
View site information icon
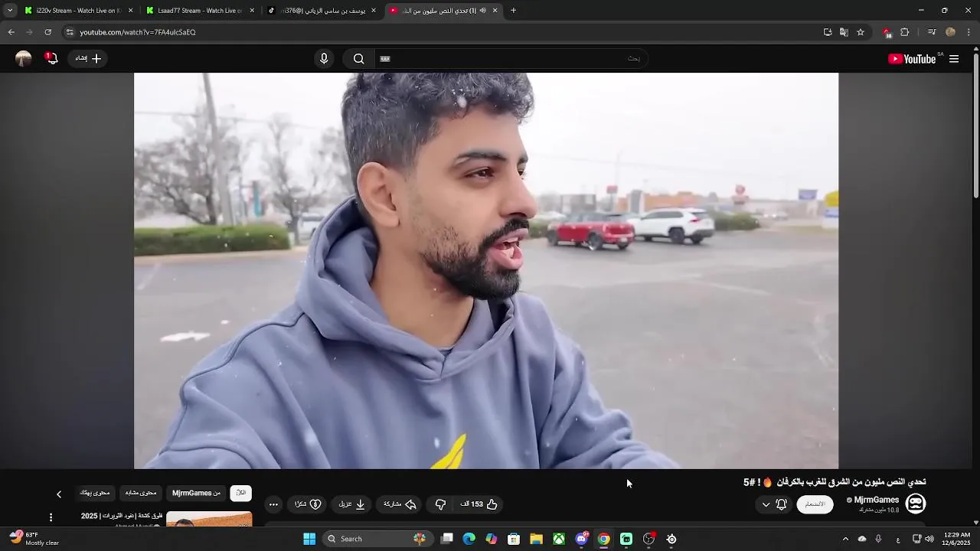pyautogui.click(x=70, y=32)
